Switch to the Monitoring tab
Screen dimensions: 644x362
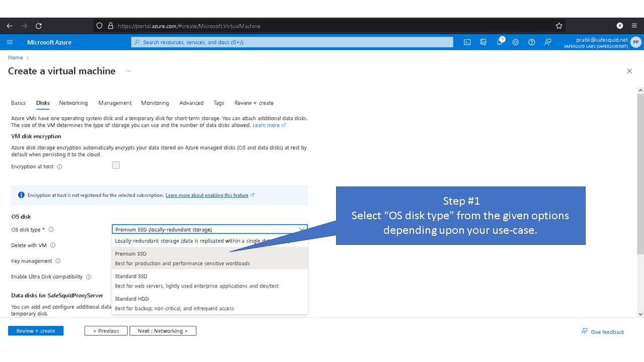(x=155, y=103)
